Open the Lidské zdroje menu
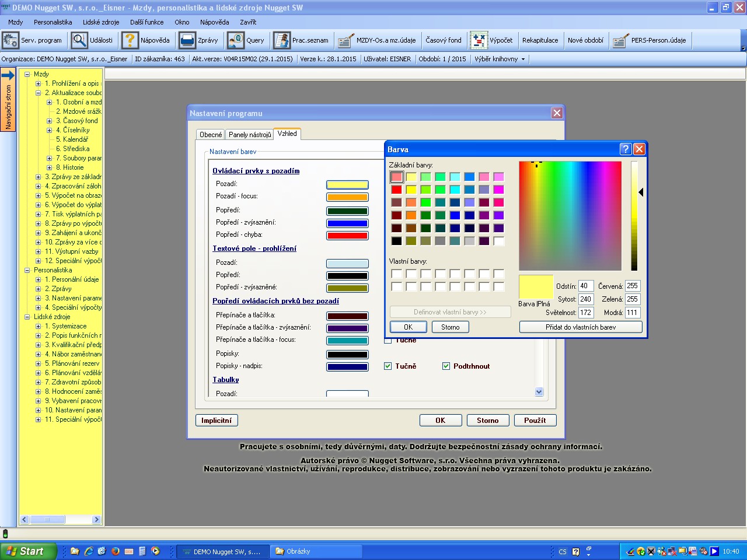This screenshot has height=560, width=747. pos(101,22)
